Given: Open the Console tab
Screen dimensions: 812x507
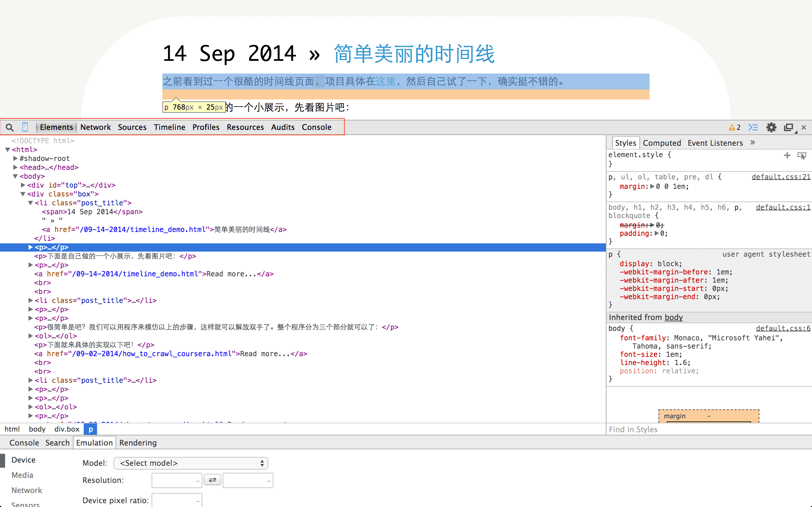Looking at the screenshot, I should 316,127.
